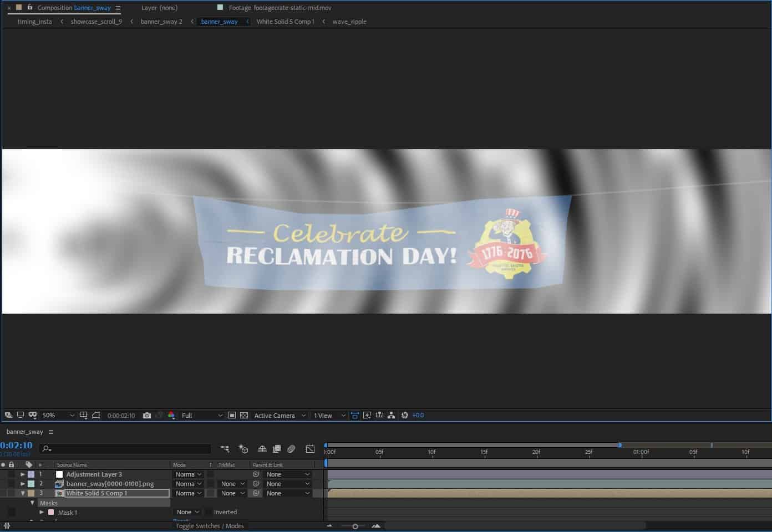The width and height of the screenshot is (772, 532).
Task: Click the timeline zoom slider handle
Action: coord(355,526)
